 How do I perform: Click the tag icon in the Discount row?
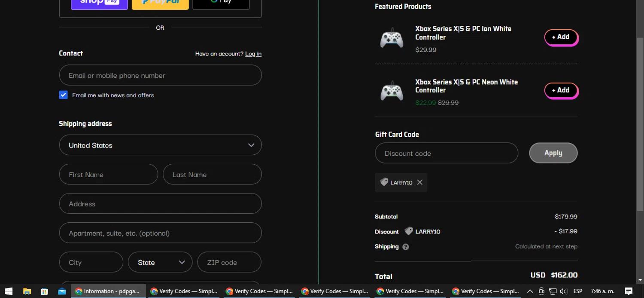408,231
